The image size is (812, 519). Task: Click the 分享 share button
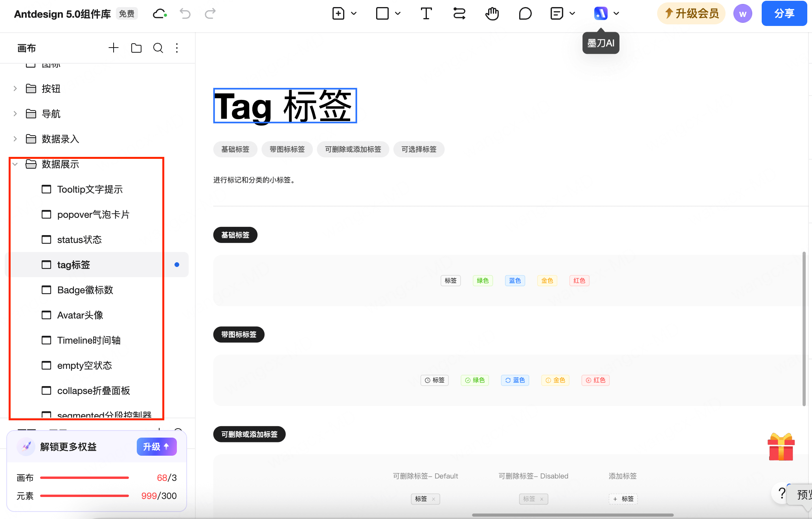pos(784,13)
